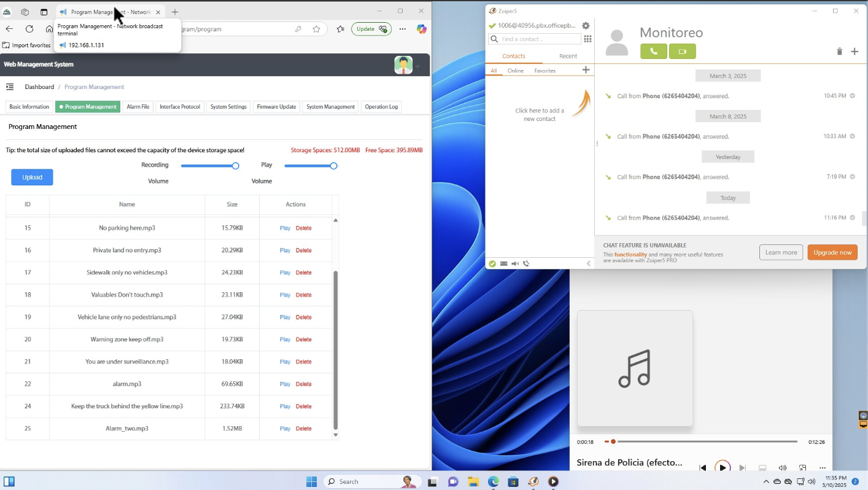The image size is (868, 490).
Task: Click Edge Update button
Action: (371, 29)
